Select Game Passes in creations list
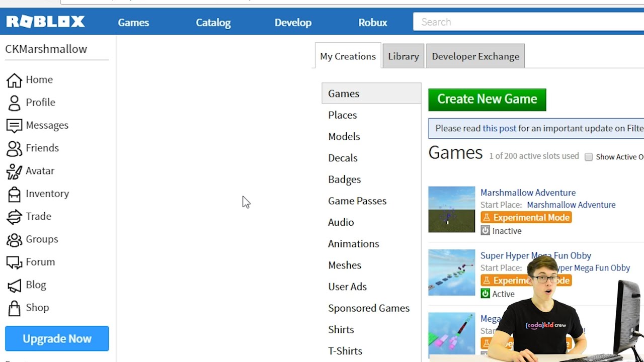 pyautogui.click(x=357, y=201)
